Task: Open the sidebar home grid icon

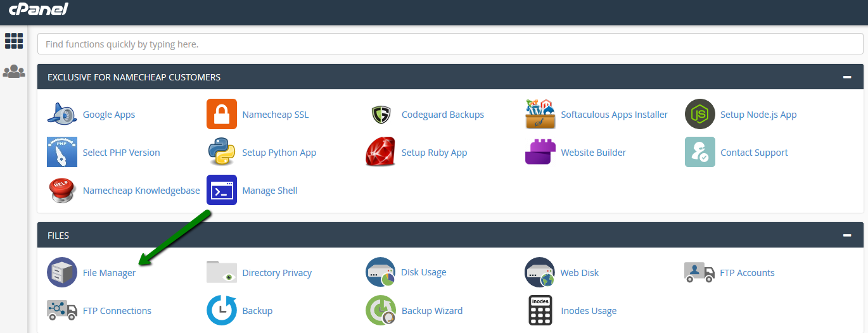Action: 14,41
